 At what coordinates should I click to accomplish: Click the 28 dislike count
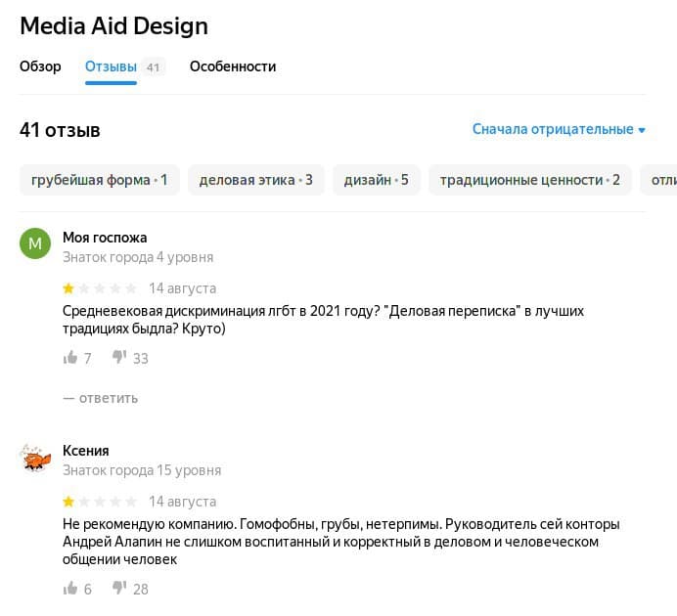pyautogui.click(x=141, y=590)
